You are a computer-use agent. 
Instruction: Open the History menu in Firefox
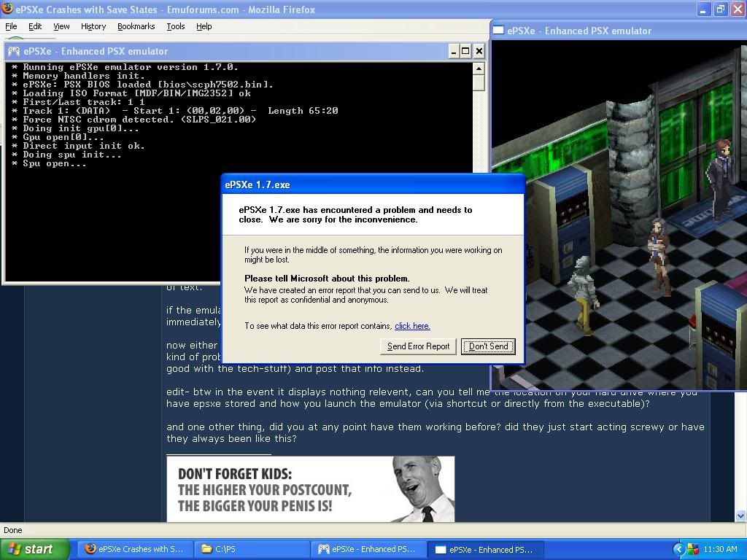coord(93,26)
